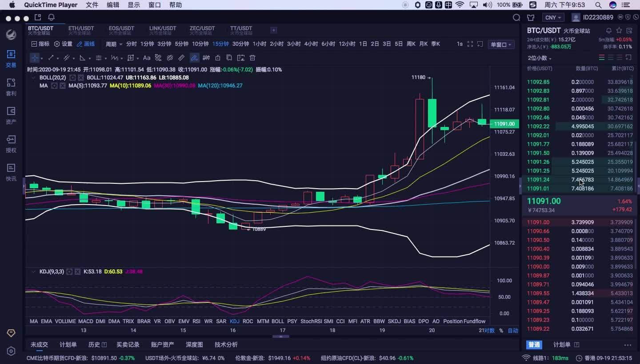Click the search magnifier icon in top bar
Viewport: 640px width, 364px height.
point(516,17)
